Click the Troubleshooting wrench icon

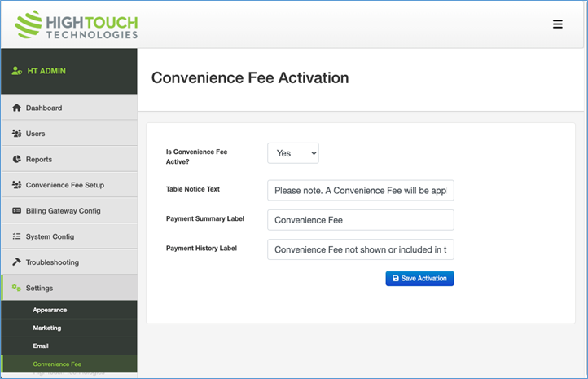pos(16,262)
